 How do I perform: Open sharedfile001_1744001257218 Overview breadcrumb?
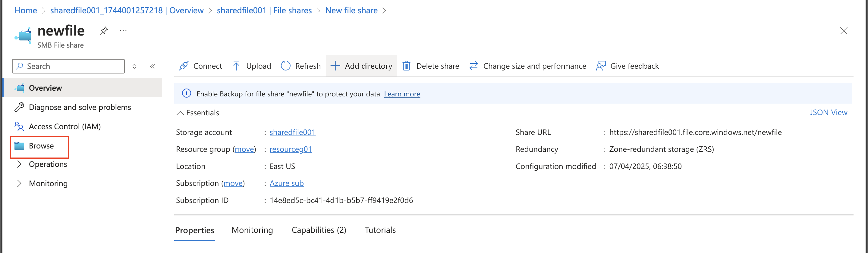(127, 11)
